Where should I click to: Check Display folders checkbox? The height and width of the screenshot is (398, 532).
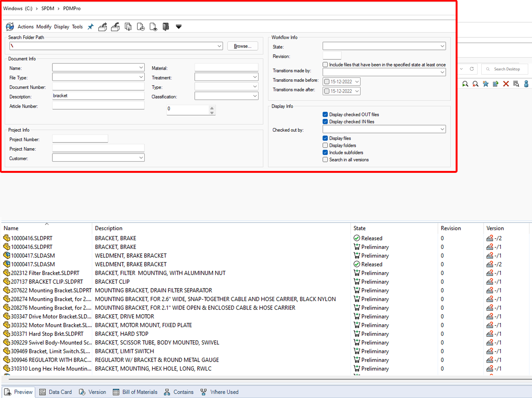(x=325, y=145)
